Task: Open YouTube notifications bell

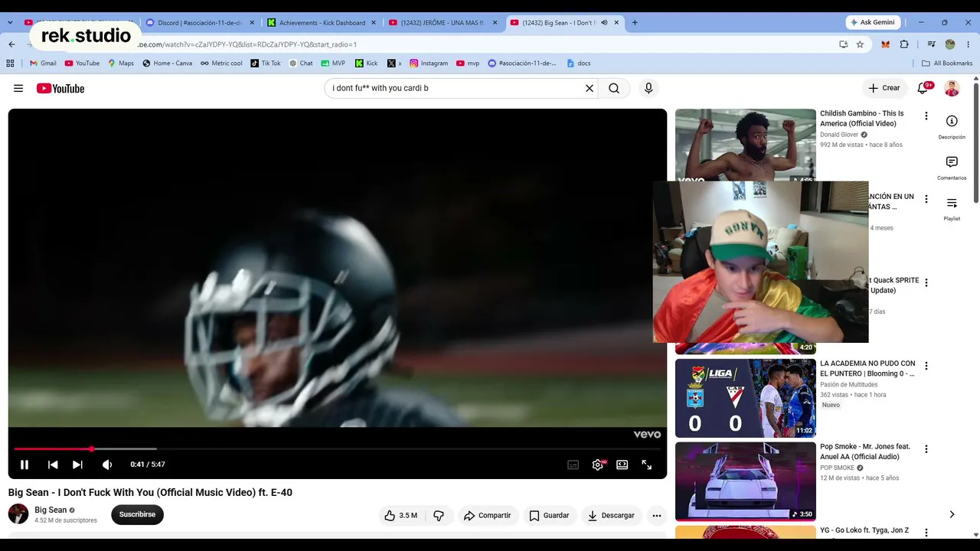Action: click(923, 88)
